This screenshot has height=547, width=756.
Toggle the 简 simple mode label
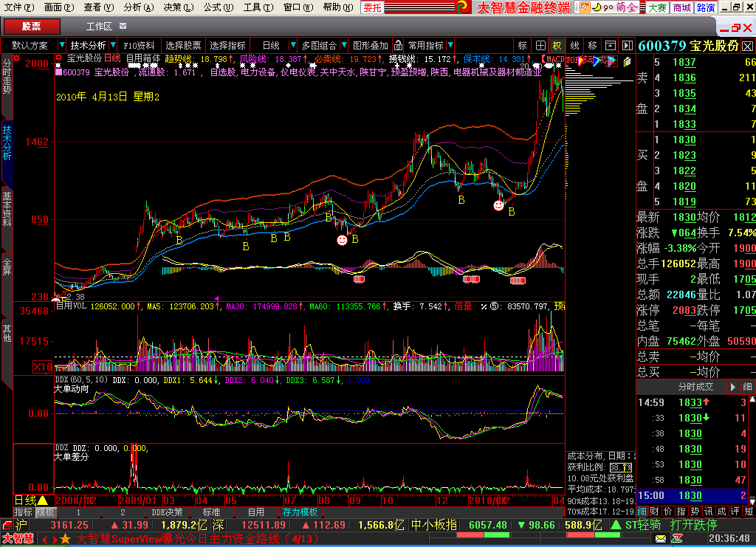[x=620, y=7]
